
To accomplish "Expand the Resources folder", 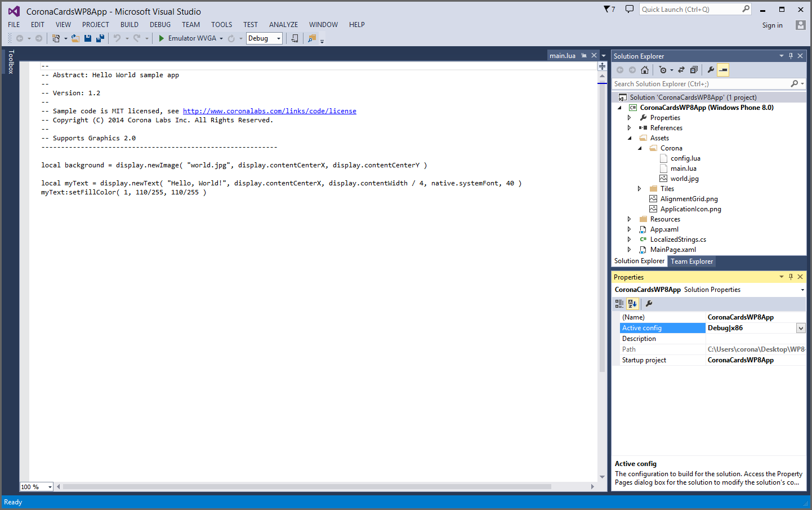I will pos(629,219).
